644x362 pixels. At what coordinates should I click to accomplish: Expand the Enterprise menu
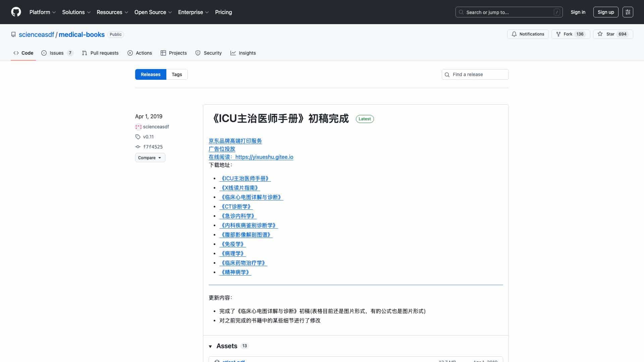pos(194,12)
